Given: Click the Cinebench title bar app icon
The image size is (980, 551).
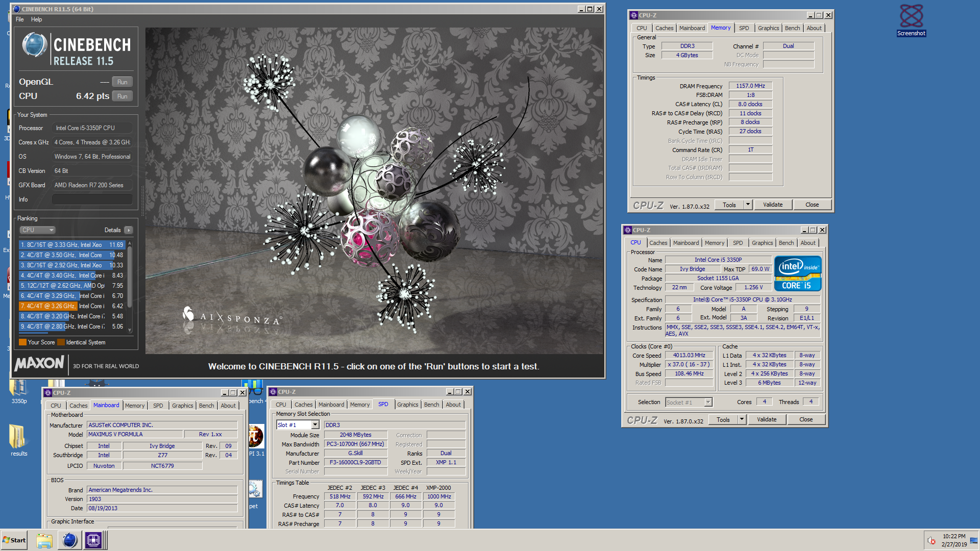Looking at the screenshot, I should pyautogui.click(x=16, y=9).
